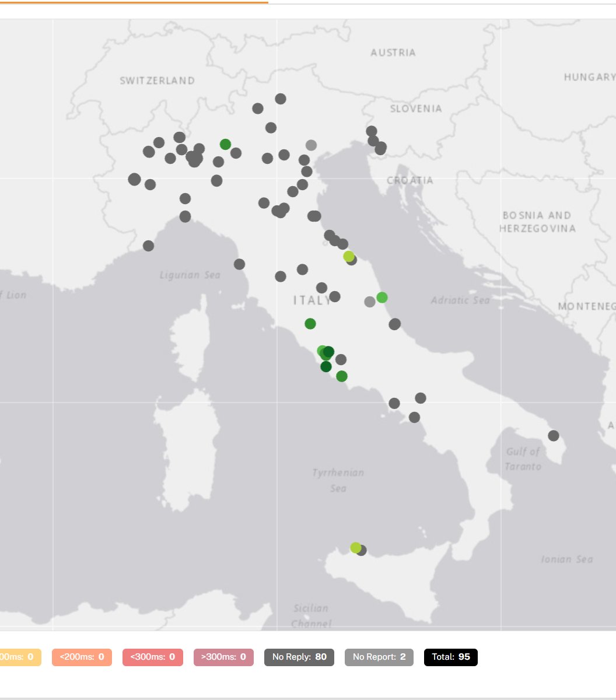Click the southernmost of the three gray dots near Naples
Viewport: 616px width, 700px height.
click(414, 417)
